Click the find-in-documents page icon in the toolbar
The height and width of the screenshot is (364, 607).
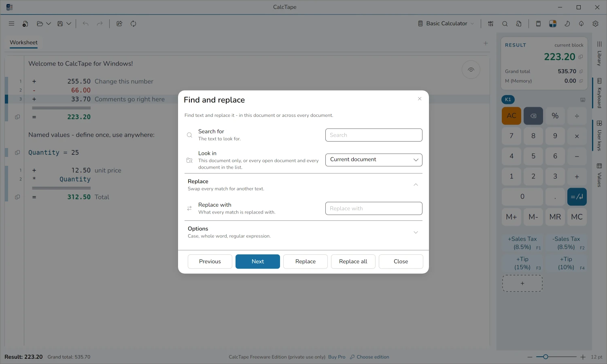519,24
